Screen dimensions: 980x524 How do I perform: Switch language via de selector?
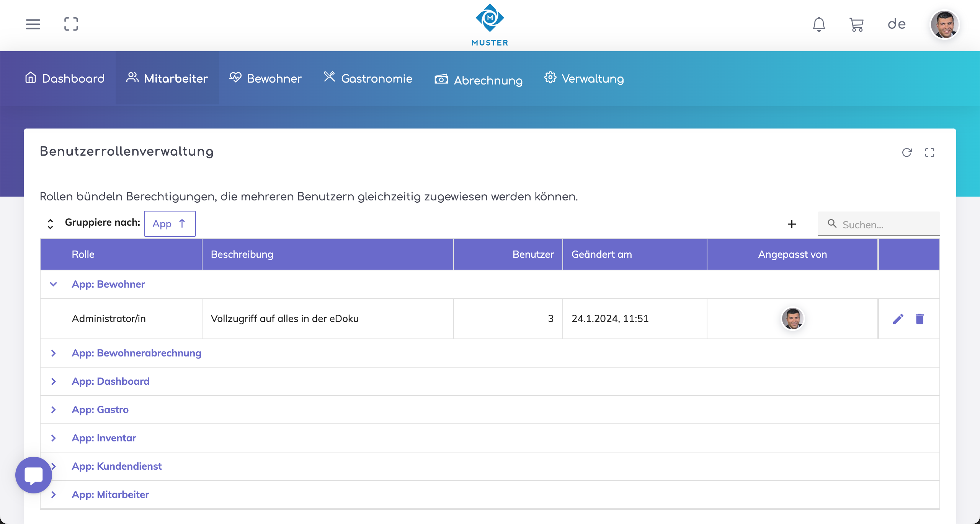pyautogui.click(x=897, y=24)
